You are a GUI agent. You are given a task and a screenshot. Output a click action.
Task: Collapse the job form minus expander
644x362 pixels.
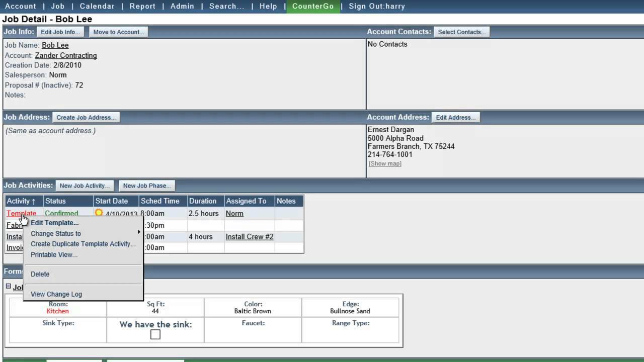[x=8, y=287]
